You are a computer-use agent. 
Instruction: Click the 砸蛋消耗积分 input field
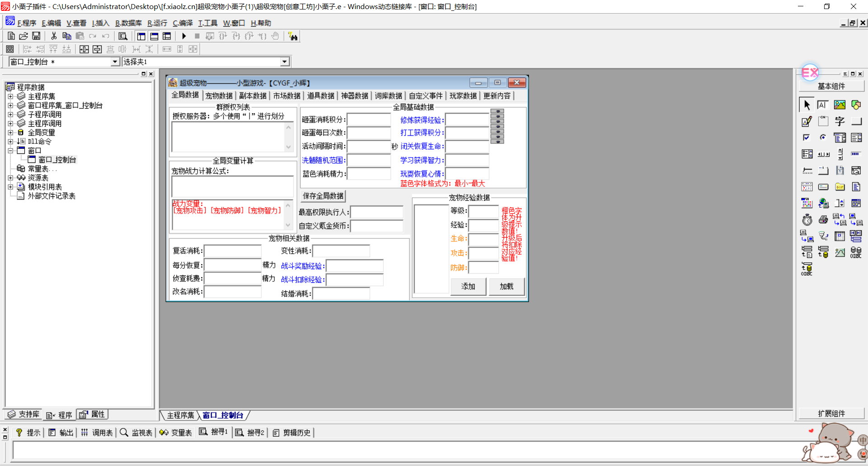[x=368, y=120]
